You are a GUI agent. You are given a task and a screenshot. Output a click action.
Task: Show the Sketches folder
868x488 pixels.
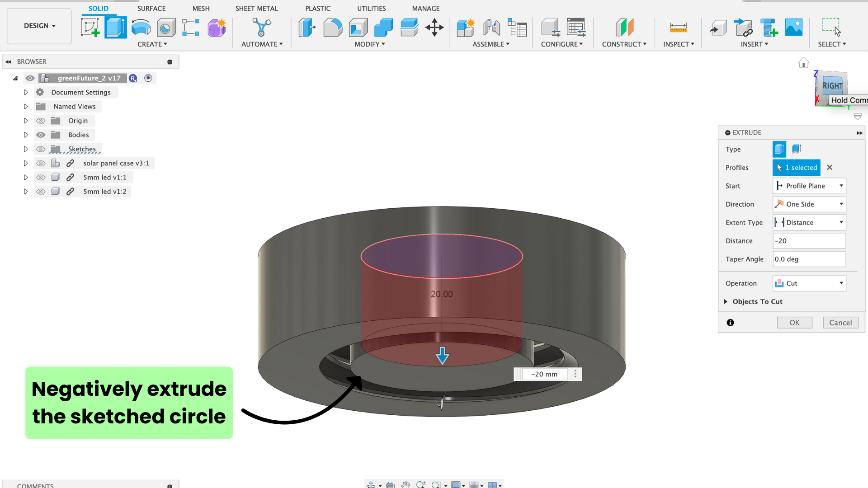41,149
